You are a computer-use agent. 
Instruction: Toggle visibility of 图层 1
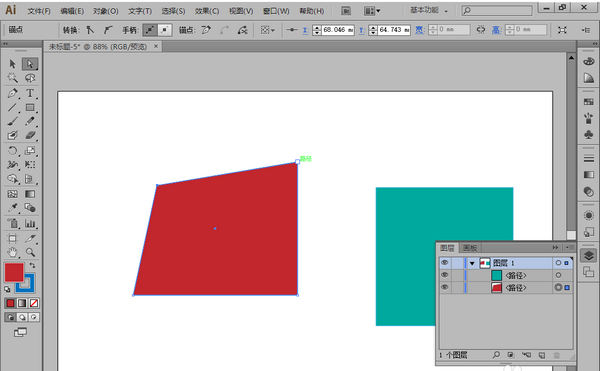tap(444, 263)
